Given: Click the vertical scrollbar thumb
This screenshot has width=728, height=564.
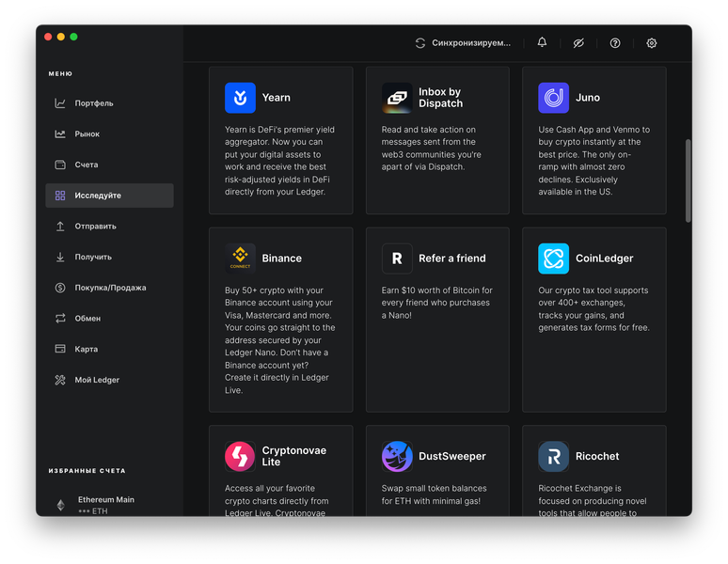Looking at the screenshot, I should click(x=688, y=180).
